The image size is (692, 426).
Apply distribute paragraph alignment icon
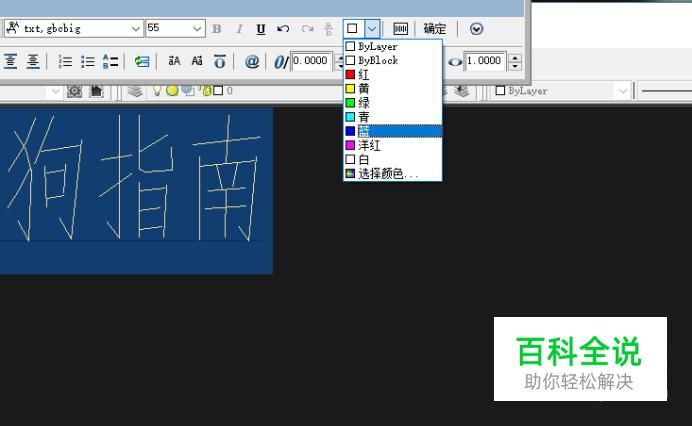tap(33, 61)
